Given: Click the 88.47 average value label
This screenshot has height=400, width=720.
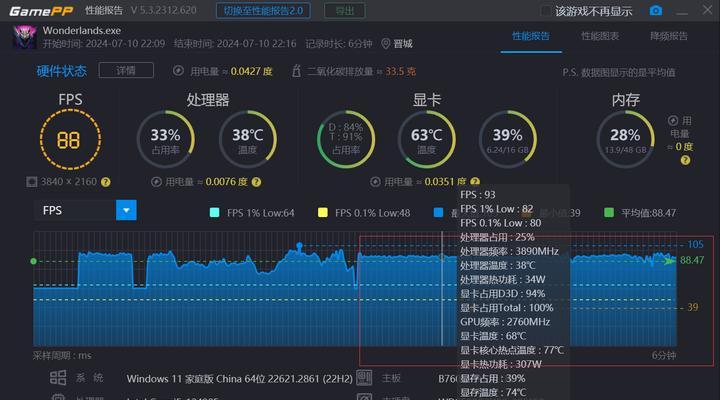Looking at the screenshot, I should [x=692, y=260].
